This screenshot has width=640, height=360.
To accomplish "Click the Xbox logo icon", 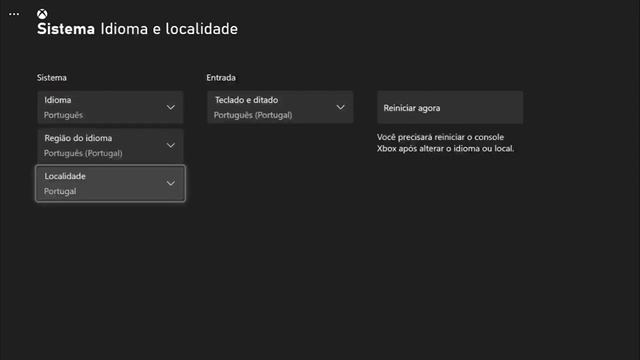I will tap(42, 14).
